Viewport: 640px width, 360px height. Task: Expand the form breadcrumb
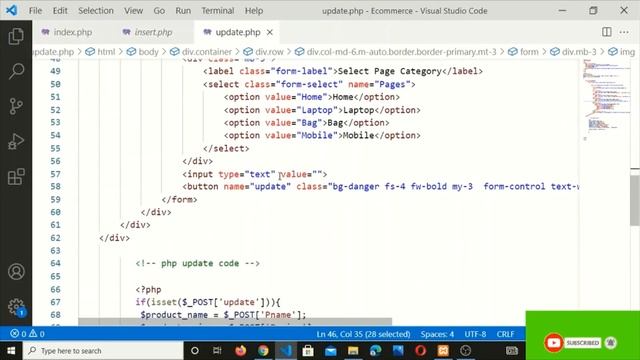pyautogui.click(x=523, y=52)
